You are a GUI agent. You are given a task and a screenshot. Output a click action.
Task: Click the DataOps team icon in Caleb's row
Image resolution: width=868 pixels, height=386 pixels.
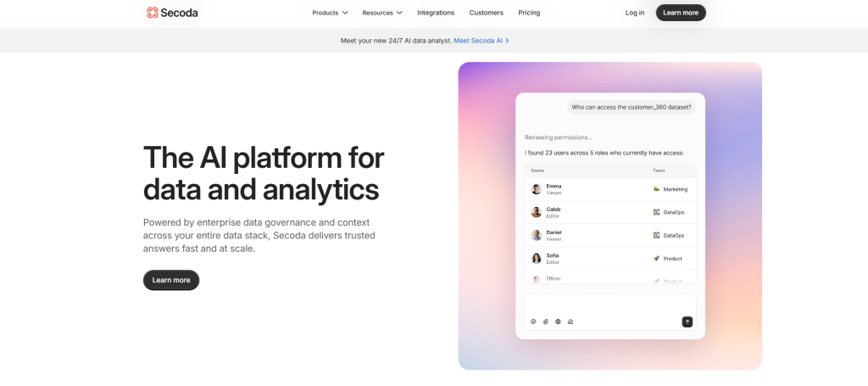tap(657, 212)
